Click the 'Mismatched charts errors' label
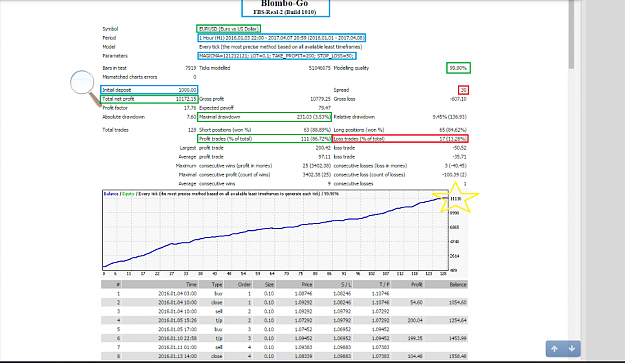Screen dimensions: 625x363 (x=130, y=77)
